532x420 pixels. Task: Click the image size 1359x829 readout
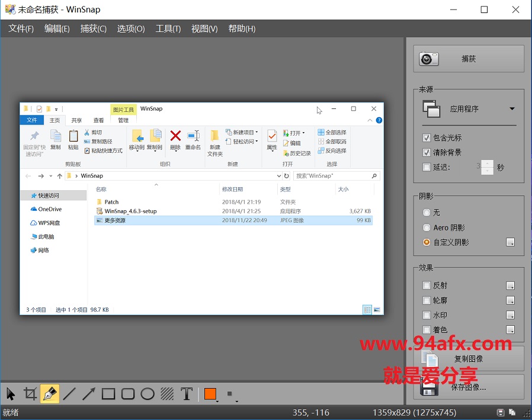414,412
